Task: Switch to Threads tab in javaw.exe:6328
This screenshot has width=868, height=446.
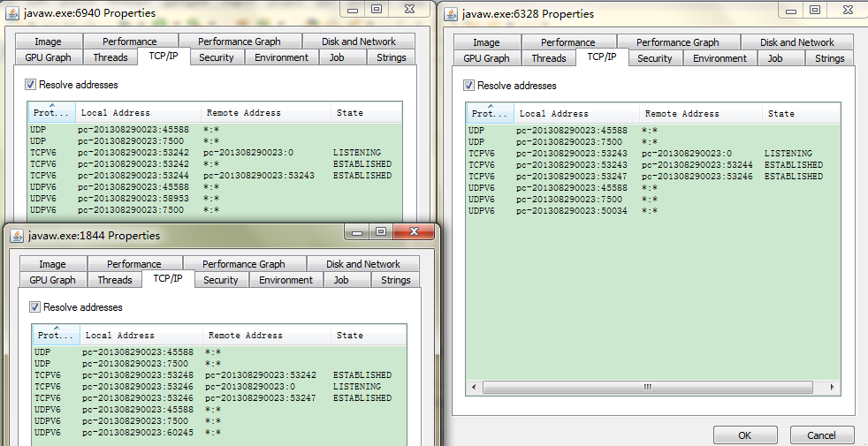Action: 549,58
